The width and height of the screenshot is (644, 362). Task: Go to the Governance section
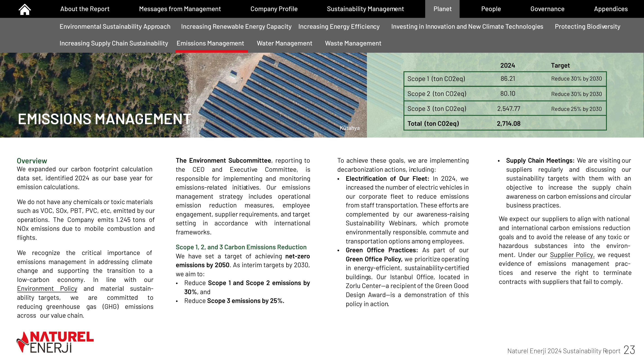(547, 9)
